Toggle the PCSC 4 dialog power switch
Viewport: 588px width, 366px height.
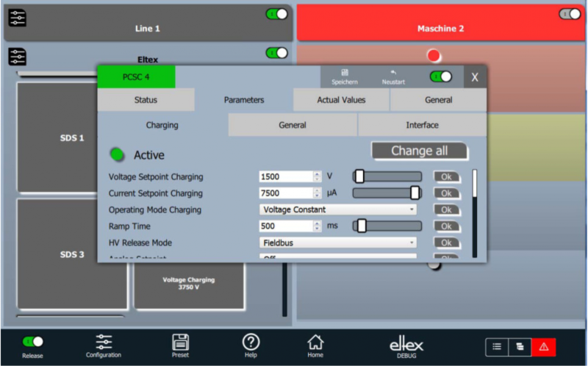point(441,76)
